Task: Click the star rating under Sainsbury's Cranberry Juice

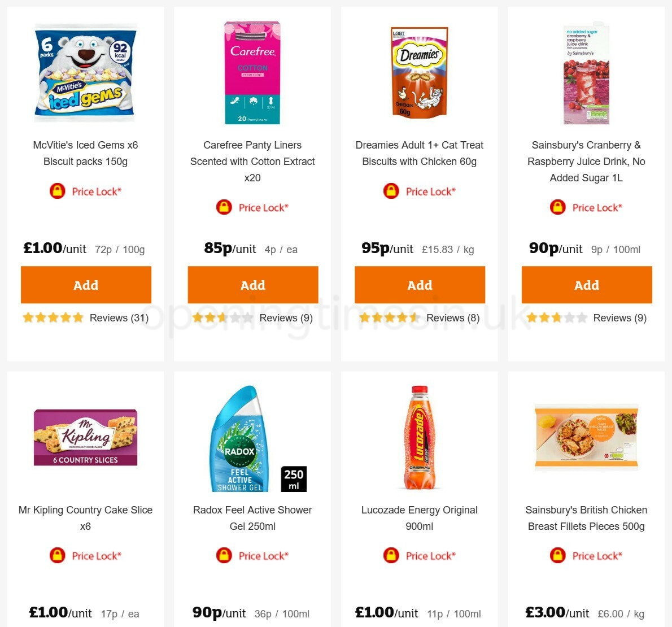Action: pos(557,318)
